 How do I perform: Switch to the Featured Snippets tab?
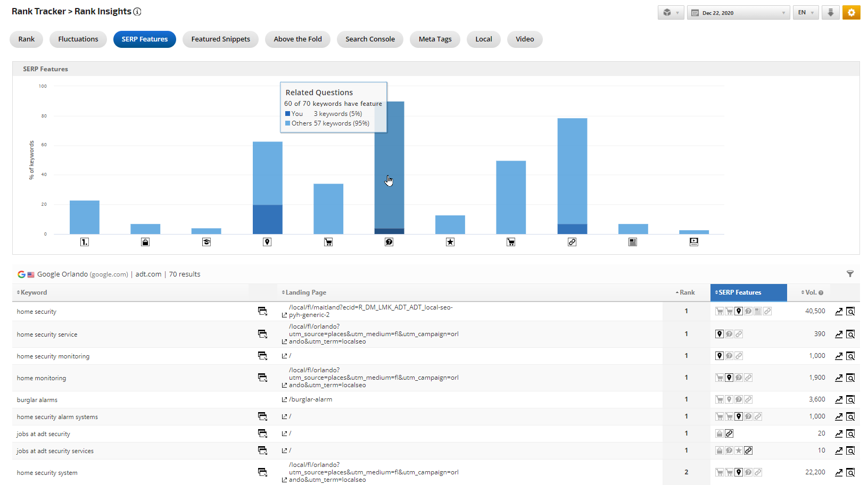pyautogui.click(x=220, y=39)
